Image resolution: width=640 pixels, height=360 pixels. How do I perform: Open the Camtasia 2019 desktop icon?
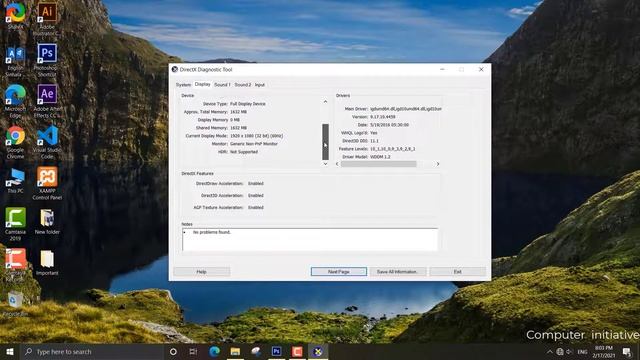[x=15, y=224]
